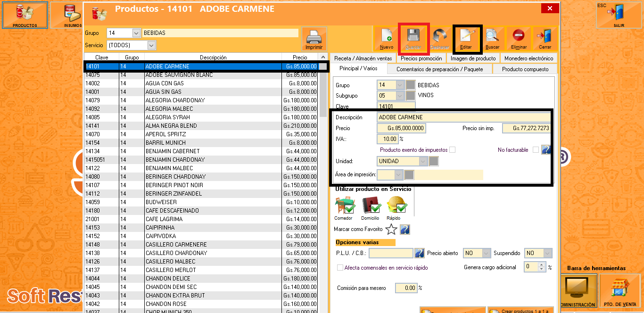Switch to Producto compuesto tab
644x313 pixels.
coord(525,69)
